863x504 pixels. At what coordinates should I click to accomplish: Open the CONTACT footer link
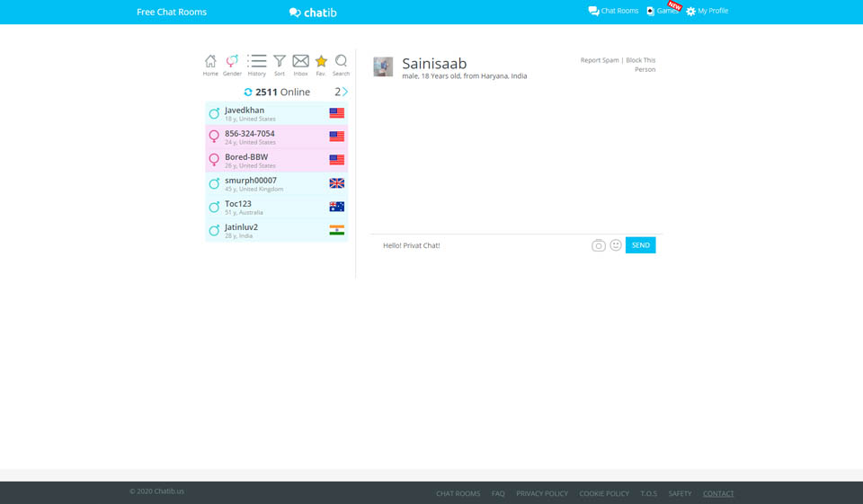[x=717, y=493]
